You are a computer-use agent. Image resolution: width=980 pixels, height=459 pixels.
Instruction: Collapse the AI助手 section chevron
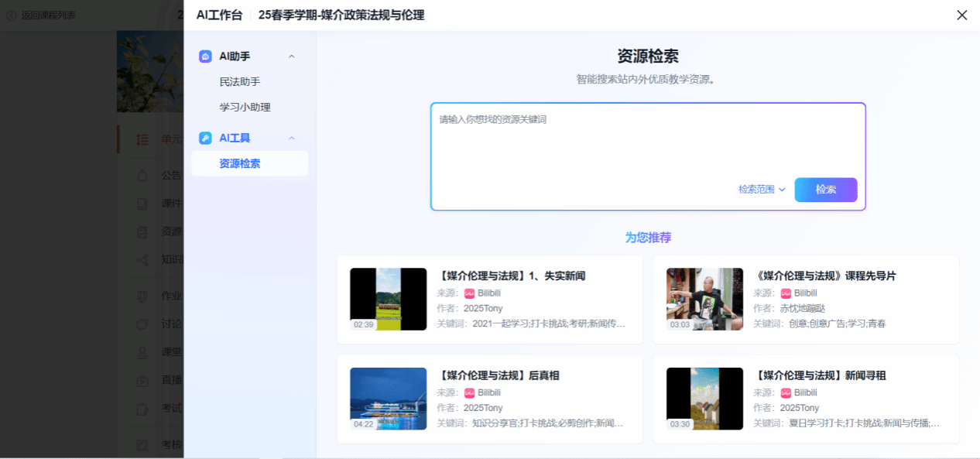coord(292,57)
